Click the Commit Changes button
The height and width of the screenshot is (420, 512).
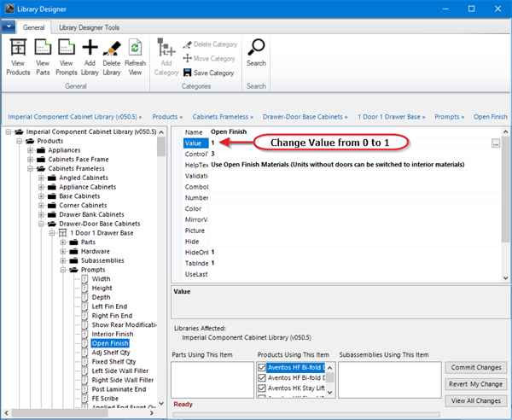[x=475, y=367]
